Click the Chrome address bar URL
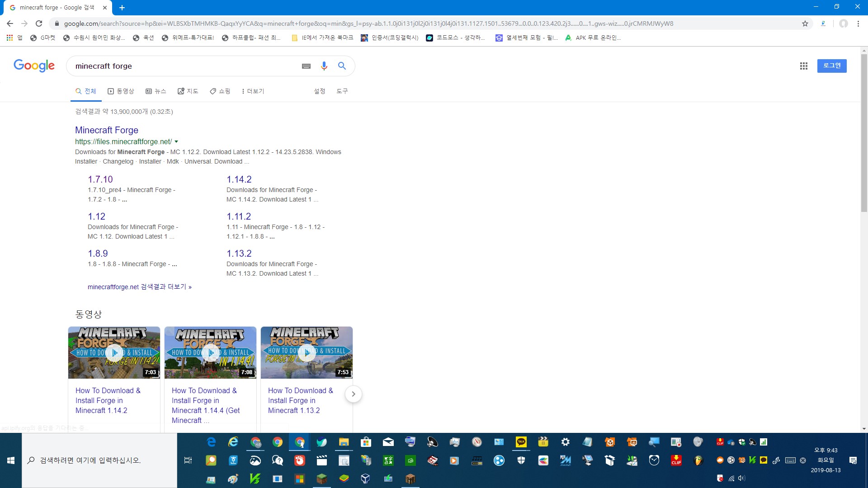The image size is (868, 488). 368,23
